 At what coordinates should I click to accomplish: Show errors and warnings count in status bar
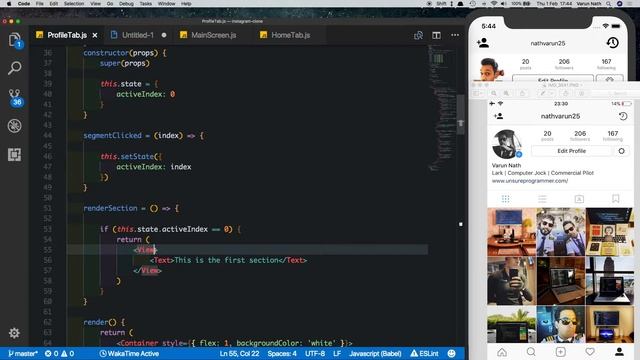point(59,353)
